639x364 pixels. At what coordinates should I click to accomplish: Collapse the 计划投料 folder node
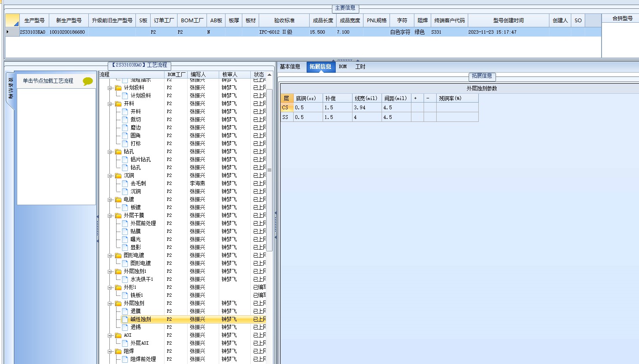(x=110, y=88)
